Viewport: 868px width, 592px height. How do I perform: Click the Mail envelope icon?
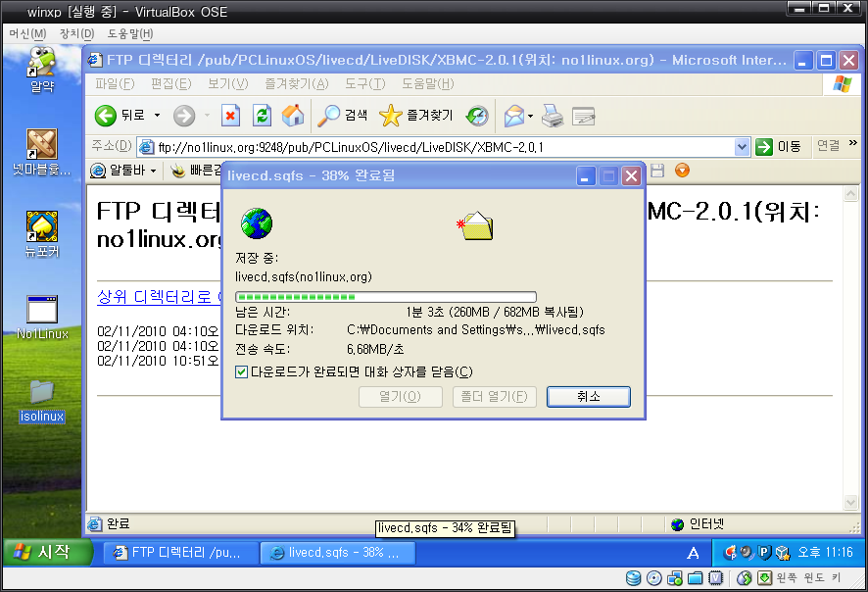click(513, 116)
